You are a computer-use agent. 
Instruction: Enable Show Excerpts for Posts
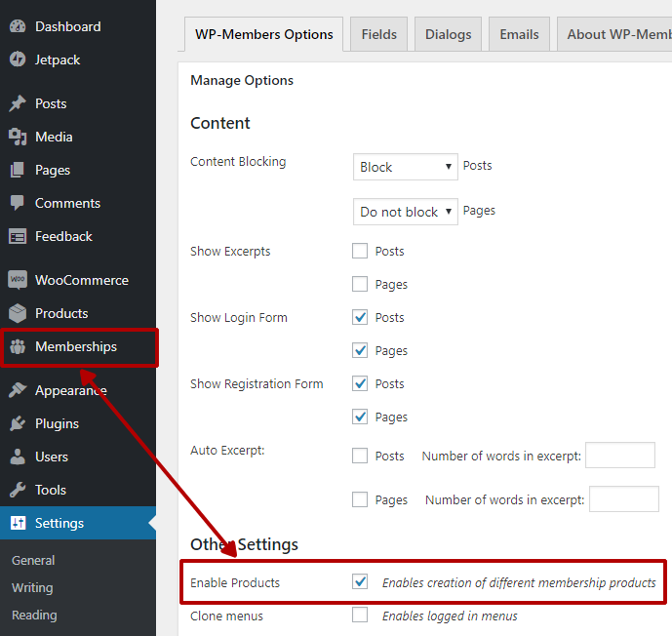coord(360,252)
